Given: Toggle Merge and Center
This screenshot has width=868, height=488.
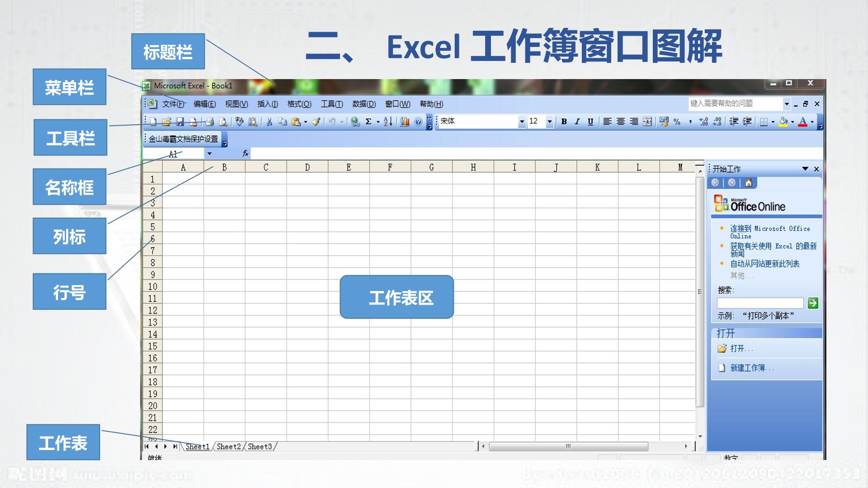Looking at the screenshot, I should 647,122.
